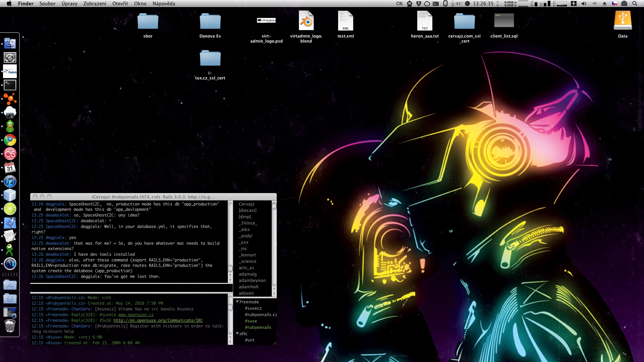644x362 pixels.
Task: Open iCal calendar in the dock
Action: [x=10, y=168]
